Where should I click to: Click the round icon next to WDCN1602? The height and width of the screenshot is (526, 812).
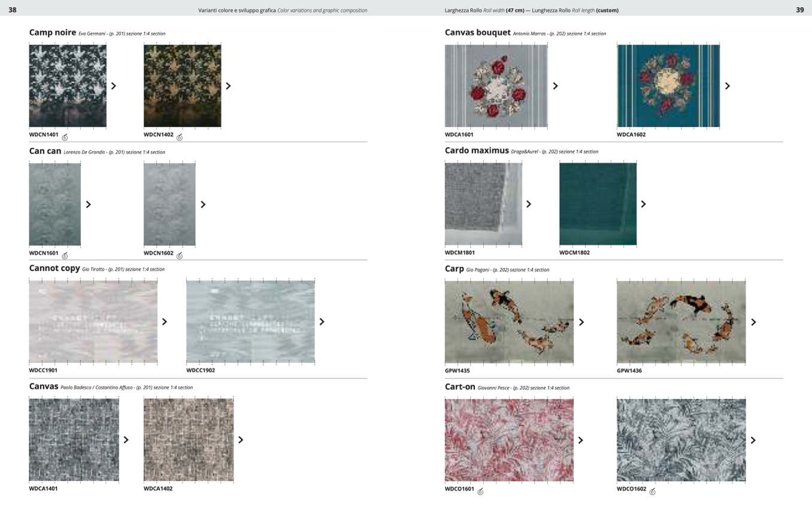coord(180,256)
